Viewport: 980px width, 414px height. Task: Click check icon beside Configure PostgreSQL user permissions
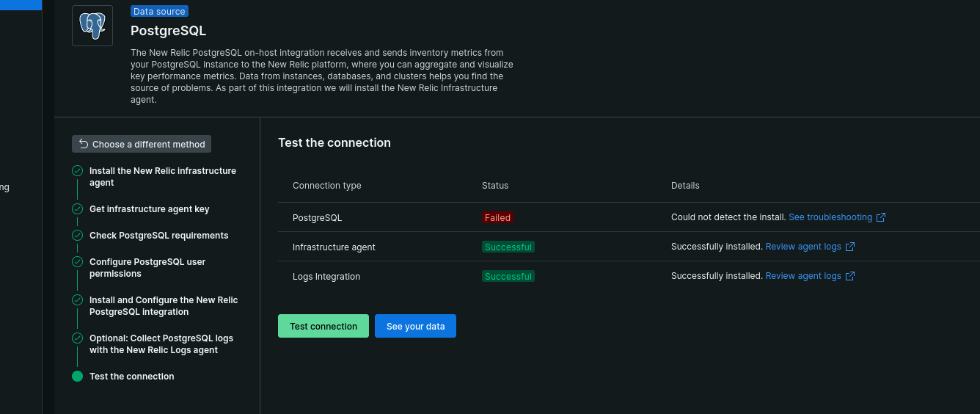77,262
